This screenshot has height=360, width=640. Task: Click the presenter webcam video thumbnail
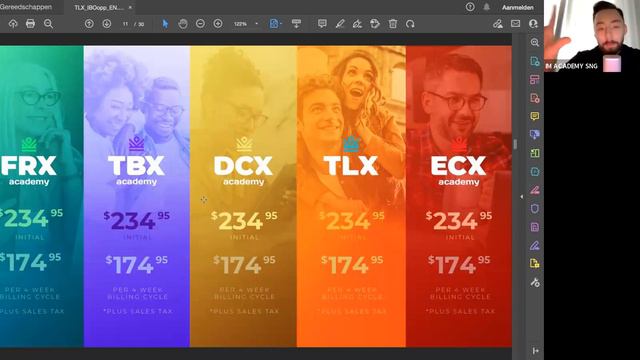coord(592,36)
